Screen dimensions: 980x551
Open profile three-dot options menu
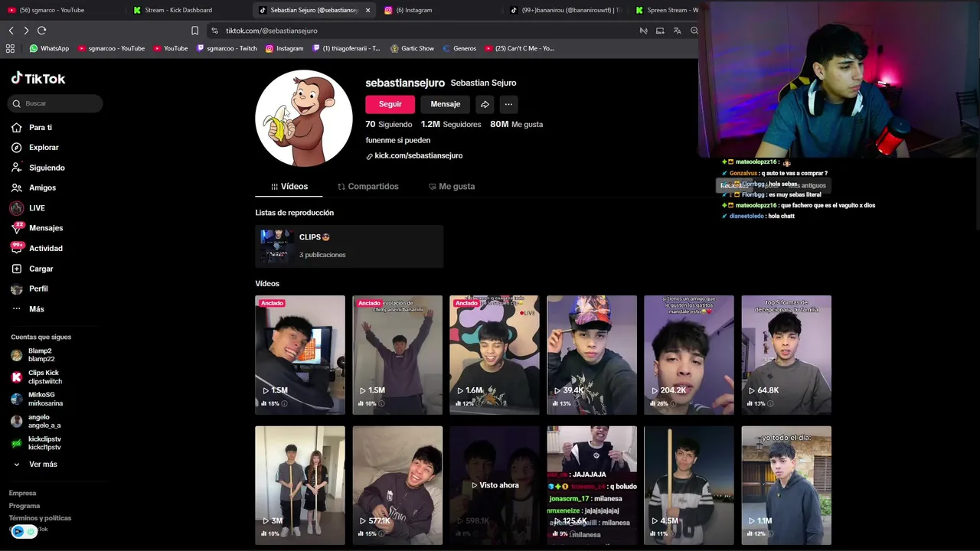tap(508, 104)
